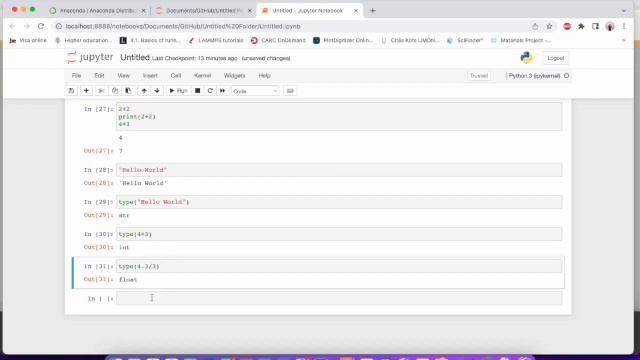Paste cells below icon
Screen dimensions: 640x360
(128, 91)
